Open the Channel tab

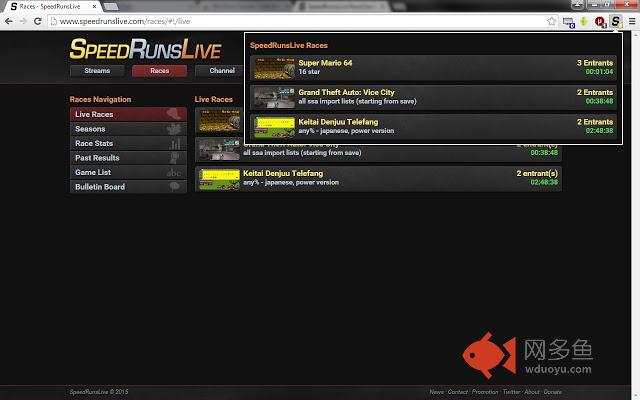(x=220, y=71)
